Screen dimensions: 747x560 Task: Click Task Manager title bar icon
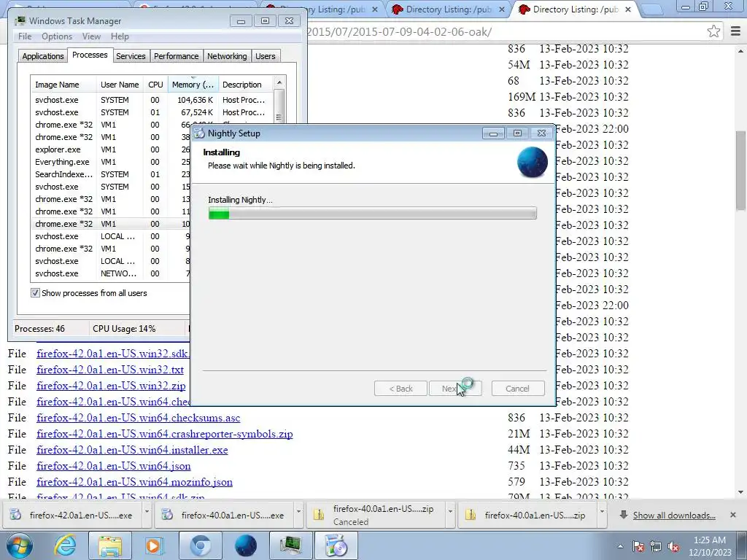20,20
